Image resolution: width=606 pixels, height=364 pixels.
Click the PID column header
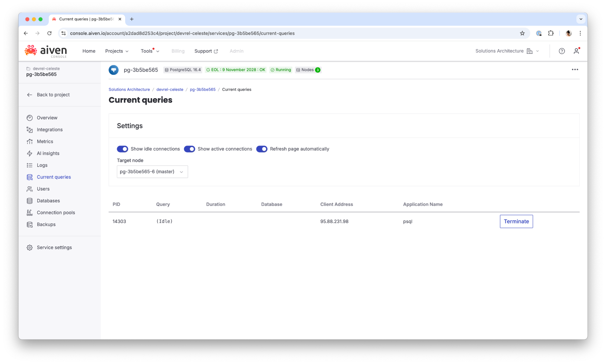point(116,205)
